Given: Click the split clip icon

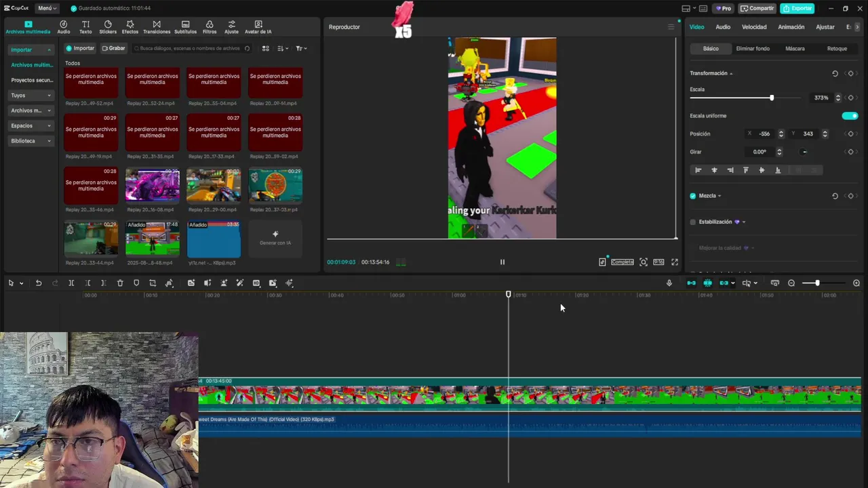Looking at the screenshot, I should pyautogui.click(x=71, y=283).
